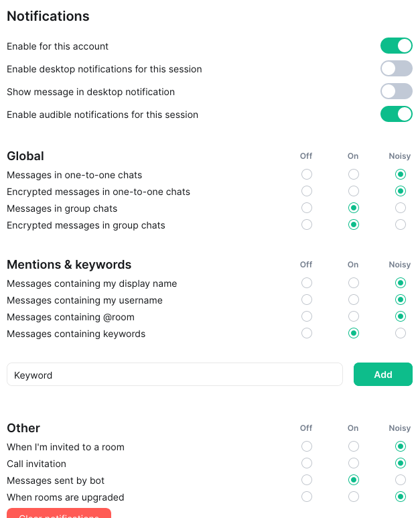Viewport: 420px width, 518px height.
Task: Set keyword messages to Noisy
Action: (x=401, y=333)
